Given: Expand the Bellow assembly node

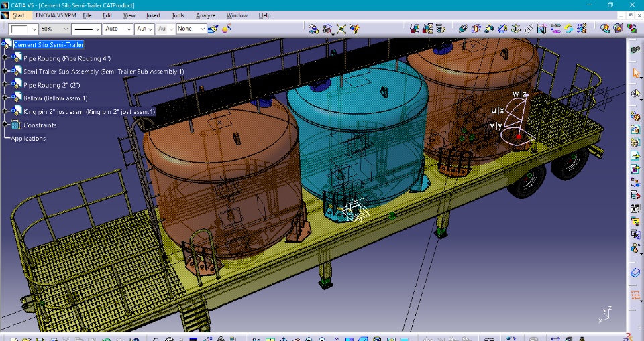Looking at the screenshot, I should point(5,98).
